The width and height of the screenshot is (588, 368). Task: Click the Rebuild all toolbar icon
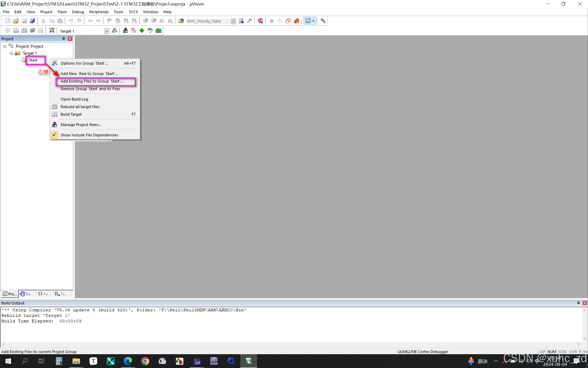pos(24,30)
